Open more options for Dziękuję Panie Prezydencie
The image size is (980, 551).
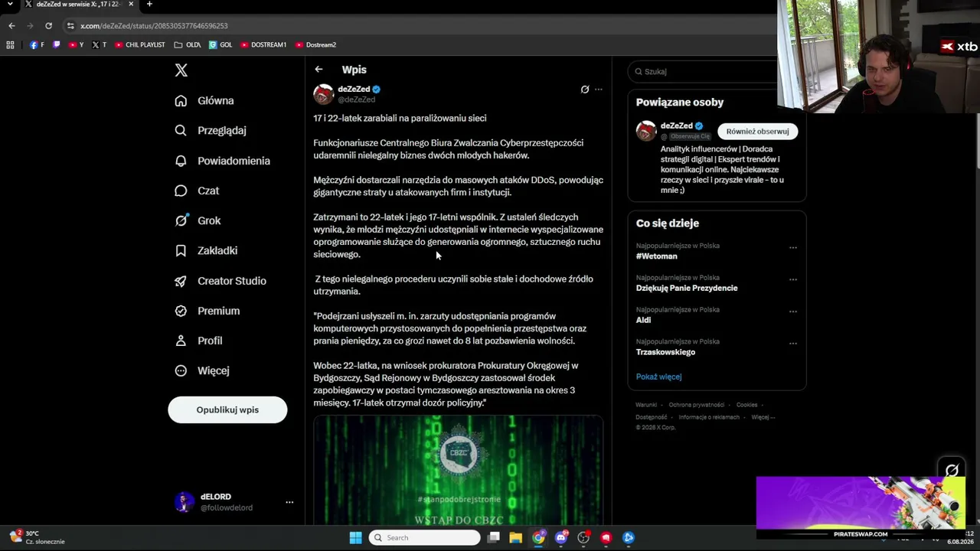(x=793, y=279)
